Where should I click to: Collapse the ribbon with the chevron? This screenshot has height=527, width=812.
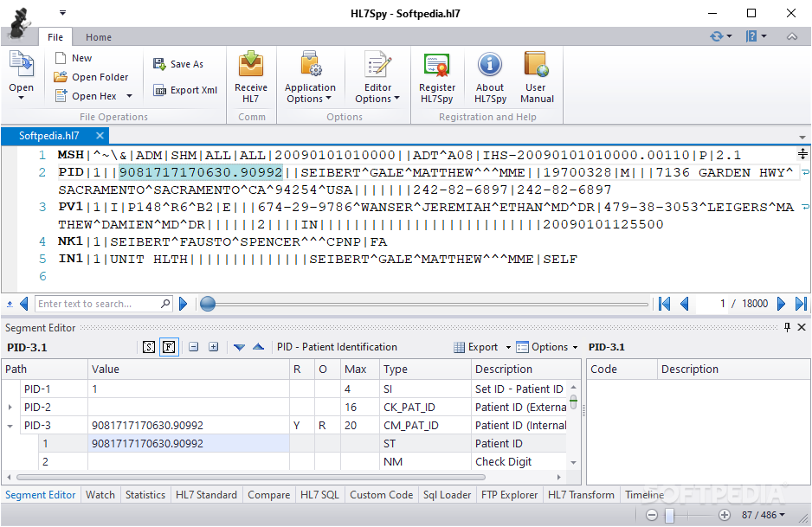point(792,36)
